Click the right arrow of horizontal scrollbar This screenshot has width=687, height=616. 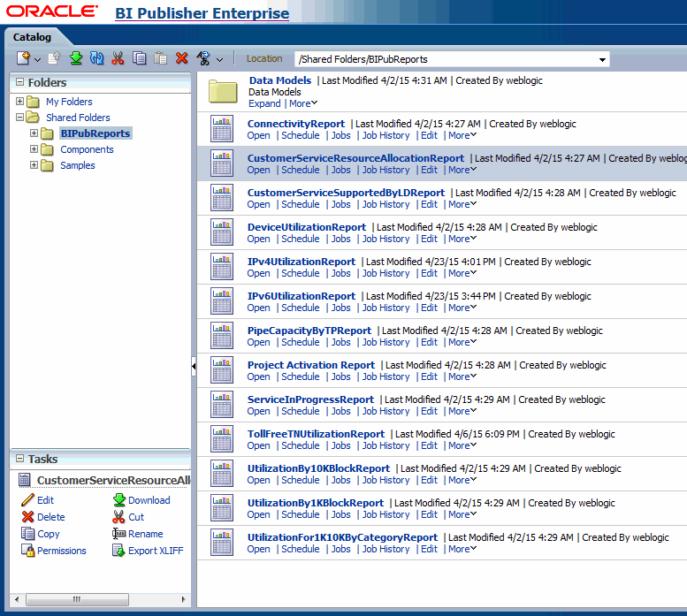click(x=183, y=599)
